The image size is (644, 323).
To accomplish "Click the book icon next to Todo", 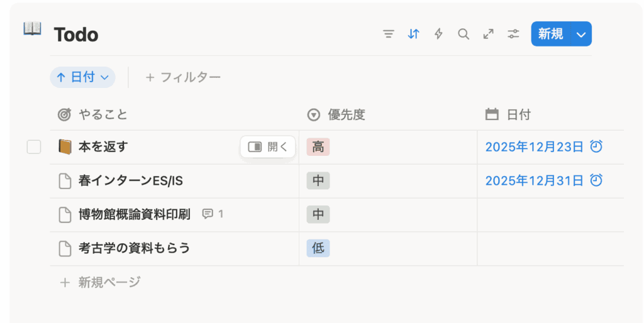I will [x=32, y=29].
